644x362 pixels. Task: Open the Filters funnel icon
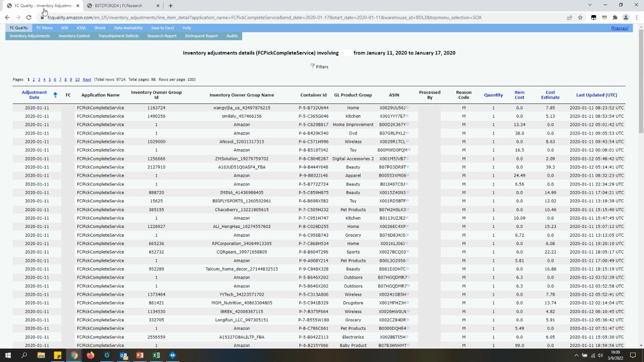tap(312, 66)
